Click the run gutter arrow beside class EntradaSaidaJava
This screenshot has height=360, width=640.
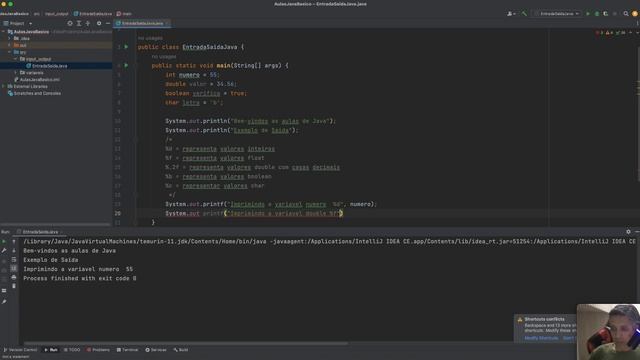coord(126,47)
